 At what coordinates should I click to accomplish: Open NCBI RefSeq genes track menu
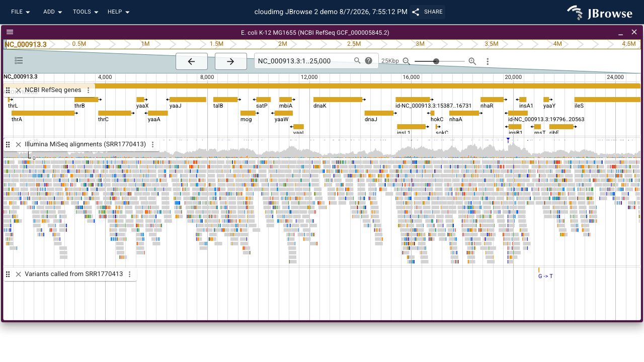pos(89,90)
